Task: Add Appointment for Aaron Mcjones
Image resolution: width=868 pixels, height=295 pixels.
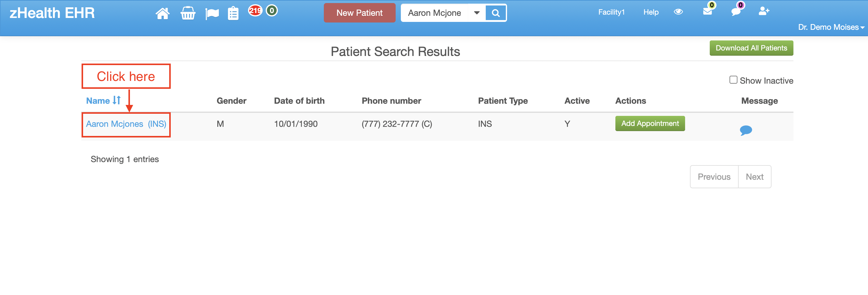Action: 650,123
